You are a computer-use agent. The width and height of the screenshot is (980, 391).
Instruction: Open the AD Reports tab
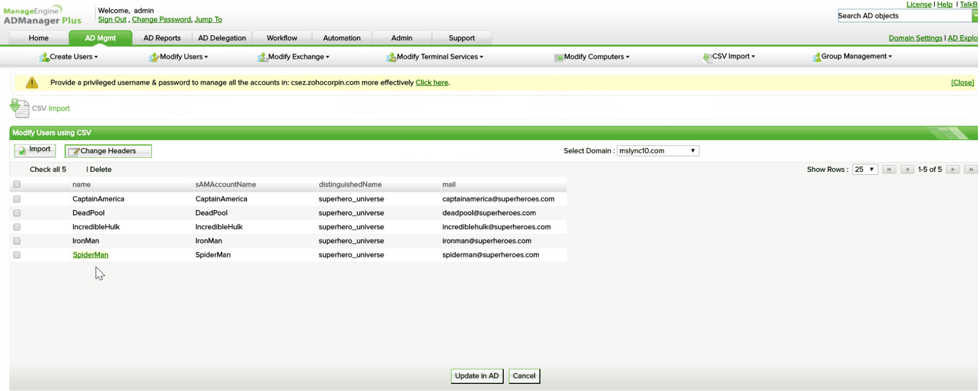click(x=162, y=38)
